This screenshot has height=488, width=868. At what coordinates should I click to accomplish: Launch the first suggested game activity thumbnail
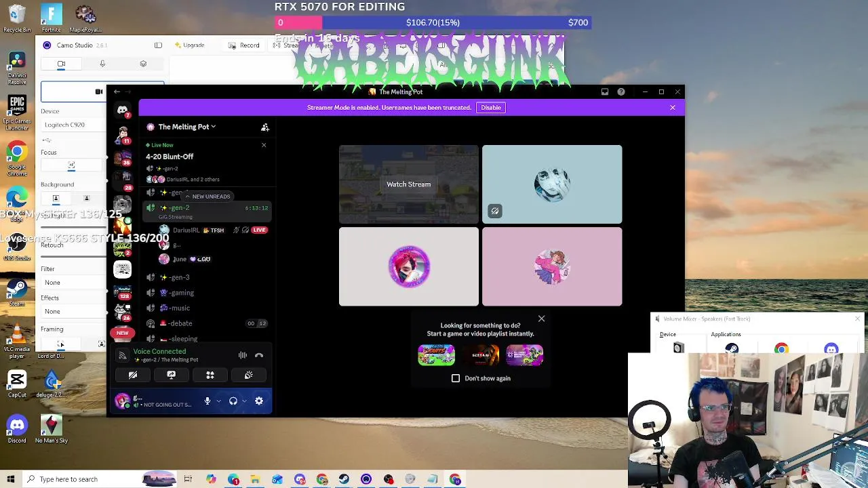(x=436, y=355)
